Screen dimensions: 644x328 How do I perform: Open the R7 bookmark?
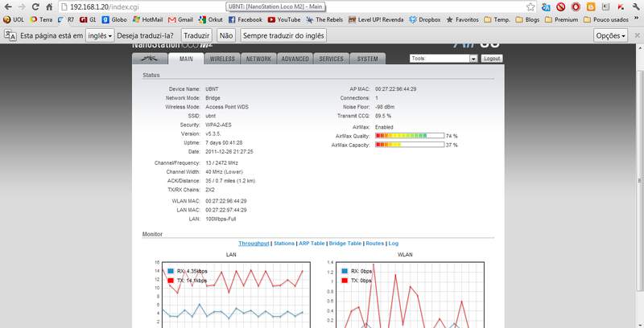(x=66, y=19)
